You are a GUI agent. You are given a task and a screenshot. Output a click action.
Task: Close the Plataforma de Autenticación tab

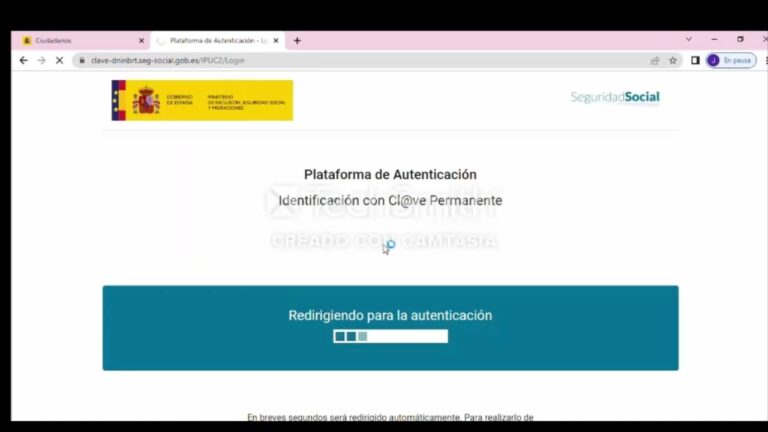[276, 41]
